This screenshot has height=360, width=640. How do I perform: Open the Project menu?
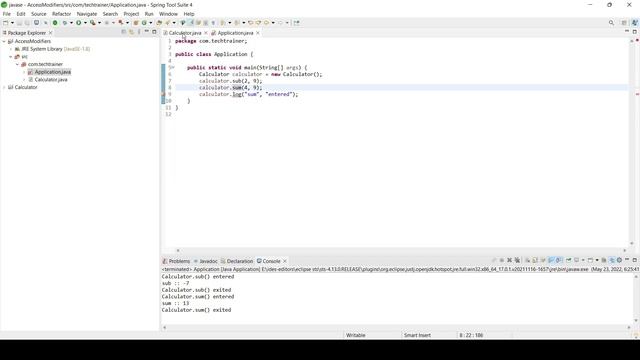point(131,14)
